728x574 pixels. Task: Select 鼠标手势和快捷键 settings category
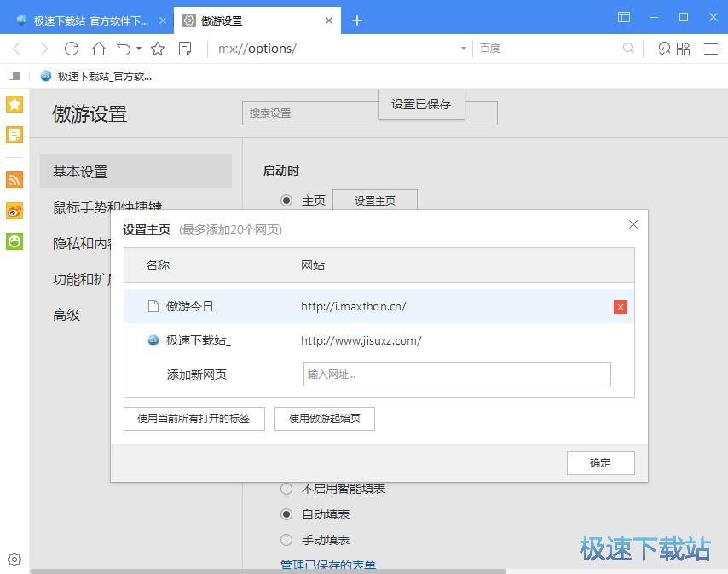point(107,206)
